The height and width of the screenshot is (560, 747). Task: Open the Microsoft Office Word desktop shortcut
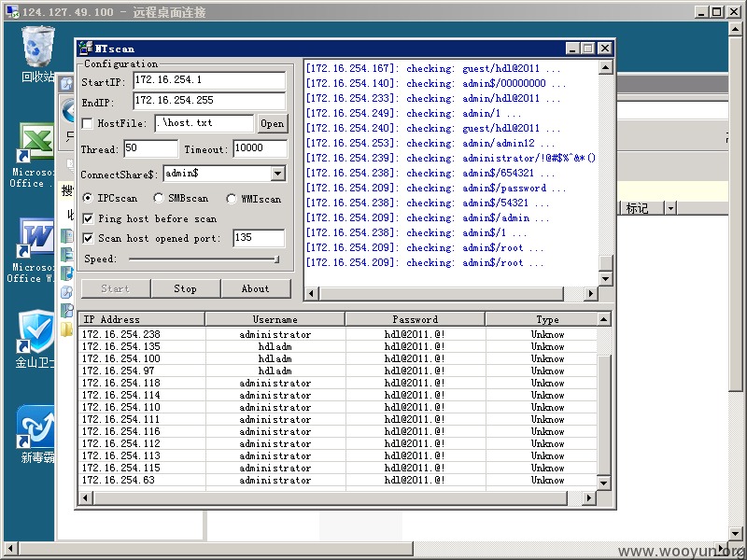pos(34,250)
